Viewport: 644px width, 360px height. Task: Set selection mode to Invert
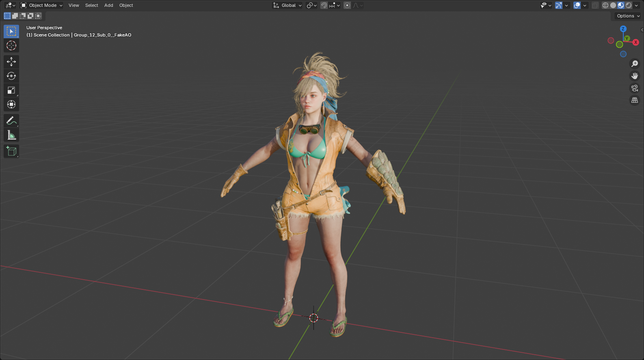30,16
